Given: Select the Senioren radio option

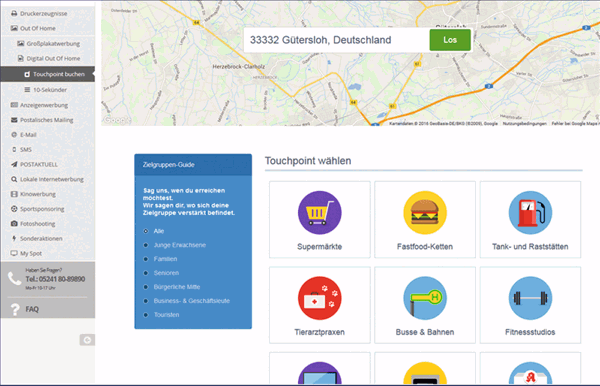Looking at the screenshot, I should [x=146, y=273].
